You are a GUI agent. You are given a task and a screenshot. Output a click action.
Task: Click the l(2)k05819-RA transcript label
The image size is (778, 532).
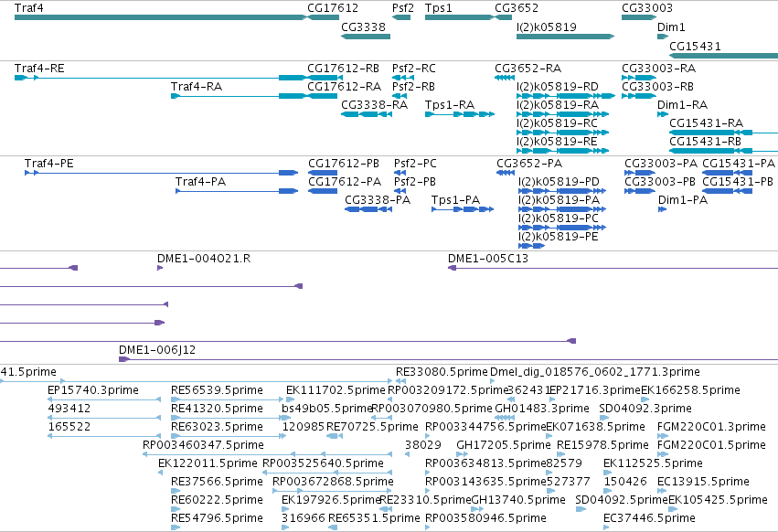coord(557,105)
